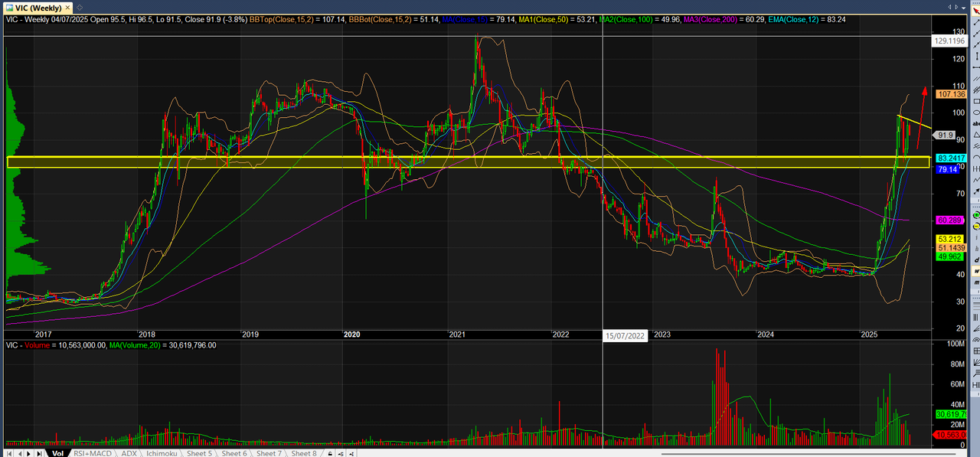Open the RSI+MACD sheet tab
This screenshot has height=457, width=980.
[x=93, y=453]
